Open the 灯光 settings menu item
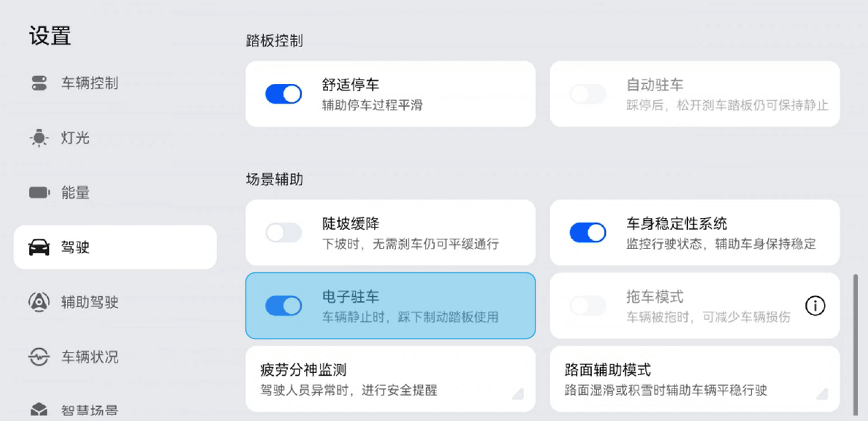868x421 pixels. [x=75, y=138]
